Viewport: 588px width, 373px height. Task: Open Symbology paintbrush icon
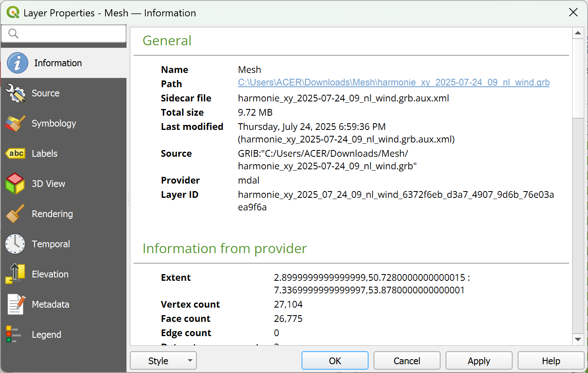pos(15,123)
